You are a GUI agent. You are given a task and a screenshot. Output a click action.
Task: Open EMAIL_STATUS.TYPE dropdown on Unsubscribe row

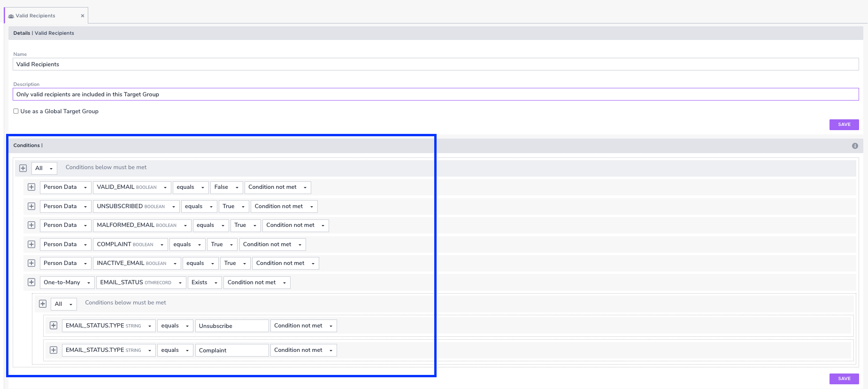tap(109, 326)
